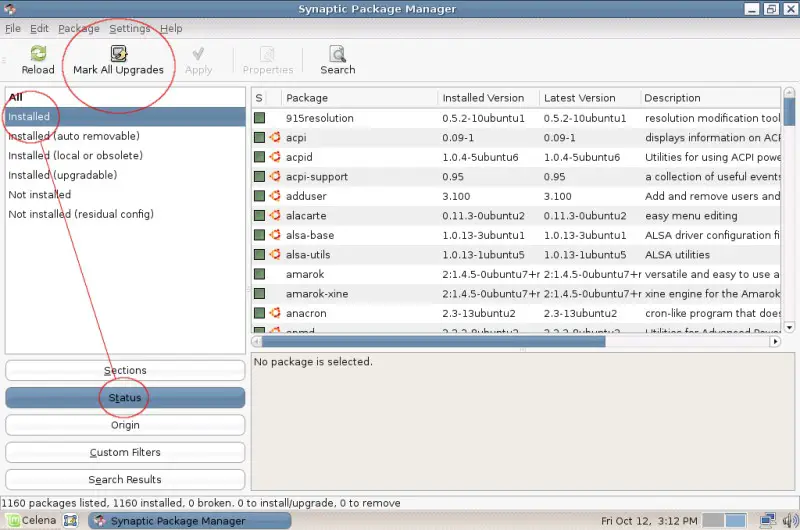800x530 pixels.
Task: Click the alacarte description 'easy menu editing'
Action: coord(691,216)
